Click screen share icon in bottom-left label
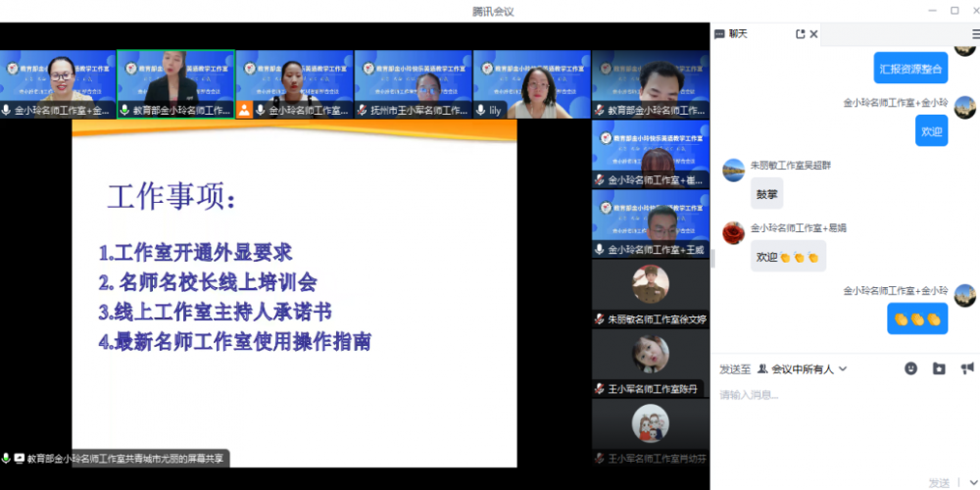Viewport: 980px width, 490px height. (20, 458)
